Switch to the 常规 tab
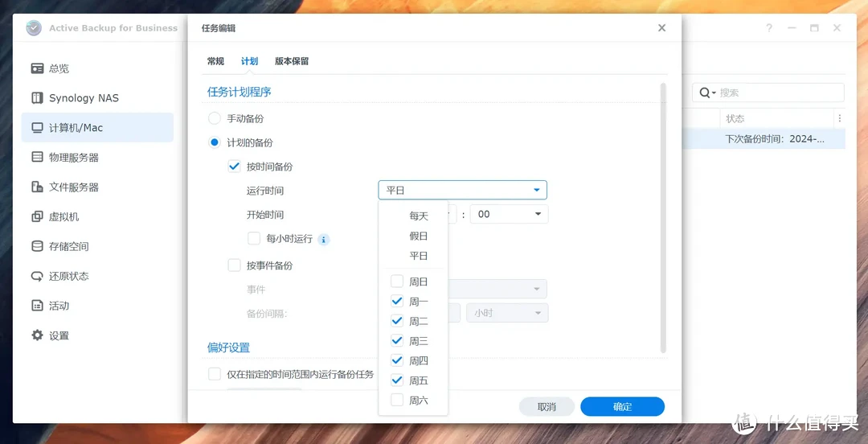The image size is (868, 444). pyautogui.click(x=216, y=61)
